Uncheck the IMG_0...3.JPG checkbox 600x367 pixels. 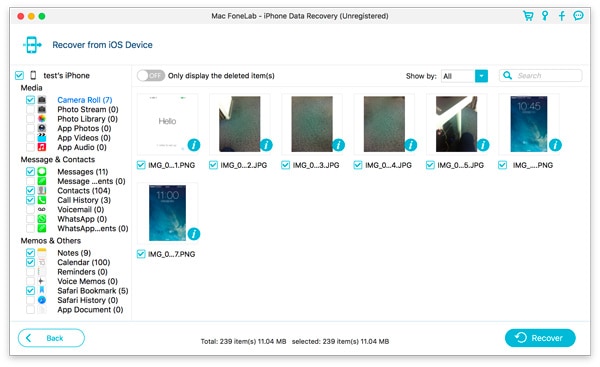click(x=285, y=165)
